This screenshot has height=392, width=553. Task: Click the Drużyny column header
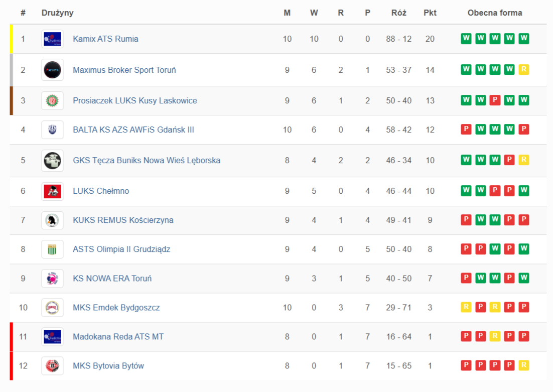click(57, 13)
